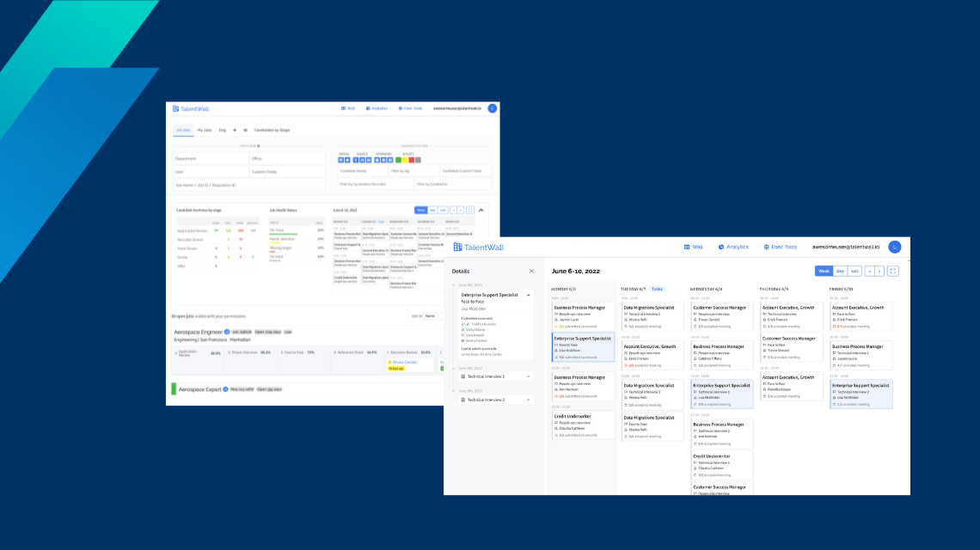980x550 pixels.
Task: Open the Bruno Cascato candidate link
Action: pyautogui.click(x=403, y=362)
